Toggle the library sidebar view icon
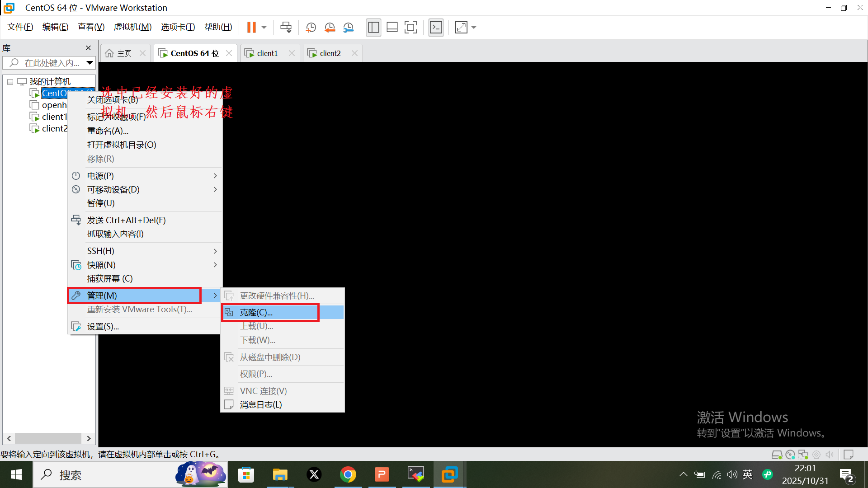Viewport: 868px width, 488px height. click(x=373, y=28)
